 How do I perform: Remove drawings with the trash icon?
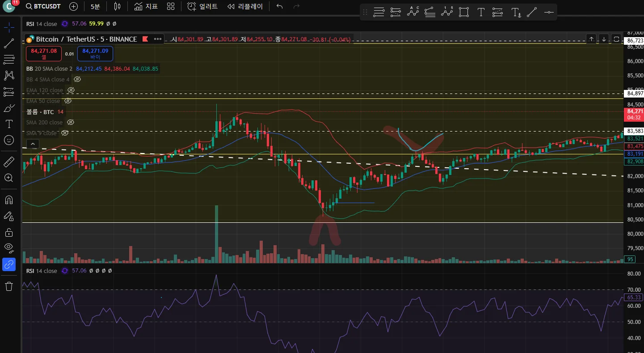pyautogui.click(x=9, y=286)
